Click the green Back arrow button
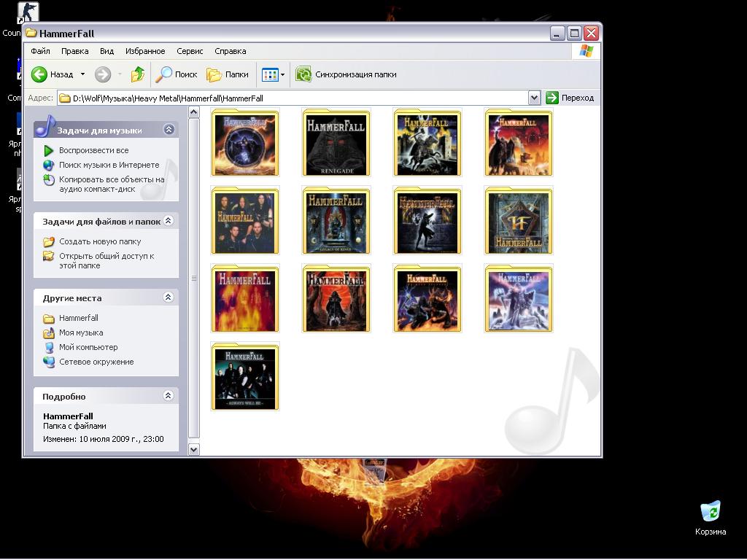Screen dimensions: 747x560 39,74
